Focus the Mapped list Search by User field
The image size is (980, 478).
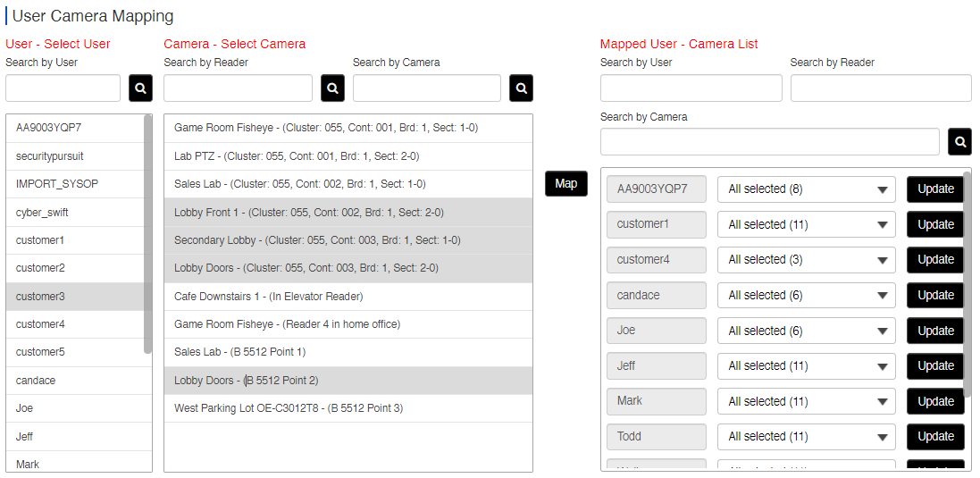coord(691,88)
